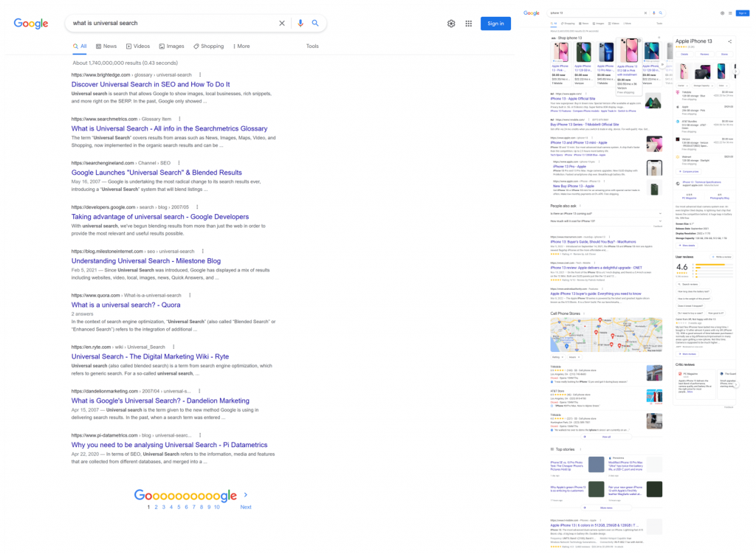Clear the 'what is universal search' query
756x554 pixels.
coord(282,23)
